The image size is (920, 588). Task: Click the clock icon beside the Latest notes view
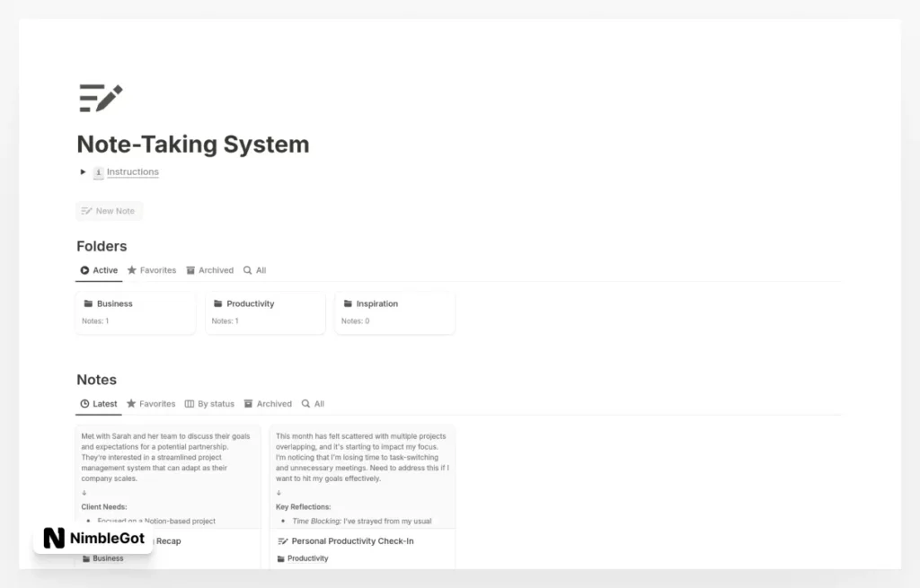pos(83,403)
